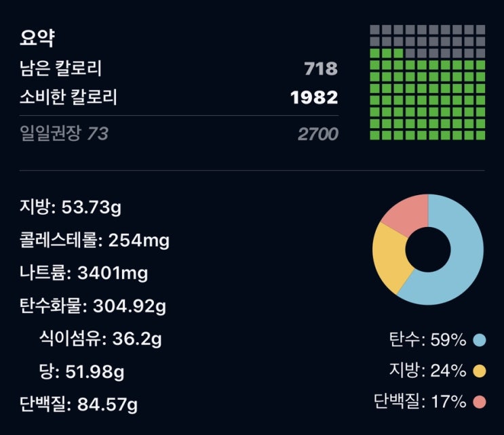Tap the pink 단백질 legend dot
Screen dimensions: 504x435
[480, 402]
